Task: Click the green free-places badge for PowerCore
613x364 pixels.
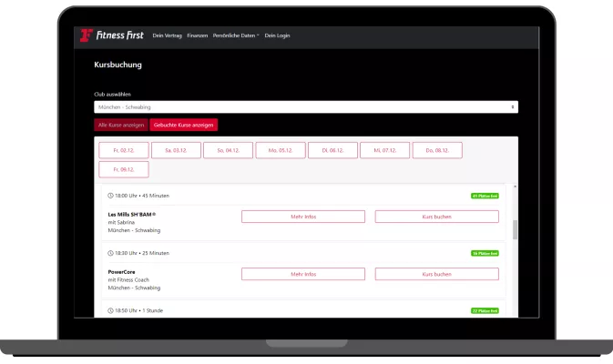Action: point(485,253)
